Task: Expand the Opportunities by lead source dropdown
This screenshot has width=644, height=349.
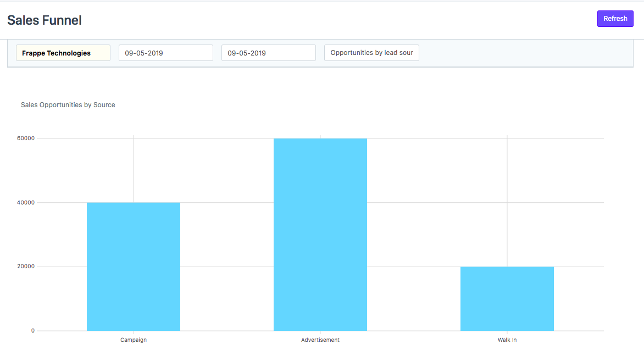Action: pyautogui.click(x=371, y=53)
